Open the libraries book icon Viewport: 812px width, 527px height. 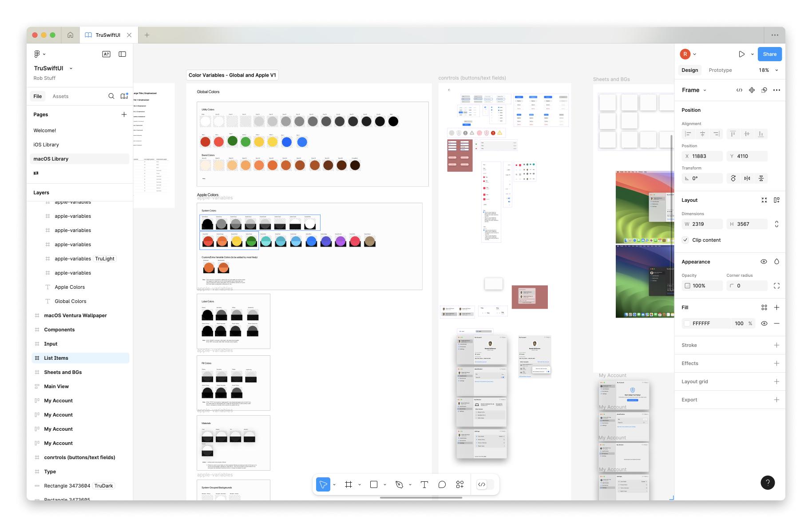(x=124, y=96)
